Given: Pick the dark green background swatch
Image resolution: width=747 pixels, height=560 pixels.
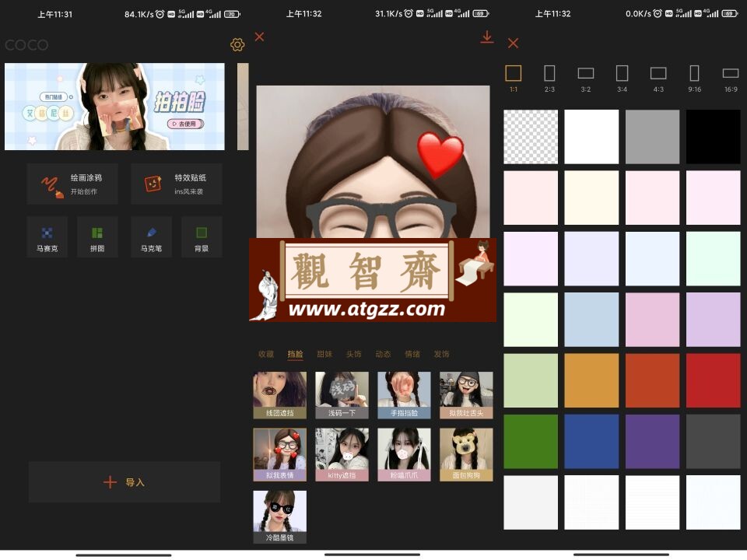Looking at the screenshot, I should click(x=531, y=442).
